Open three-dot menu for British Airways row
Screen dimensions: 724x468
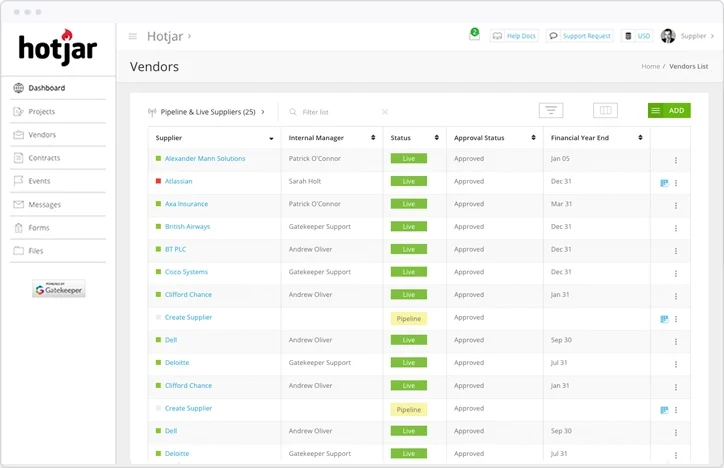[x=676, y=228]
